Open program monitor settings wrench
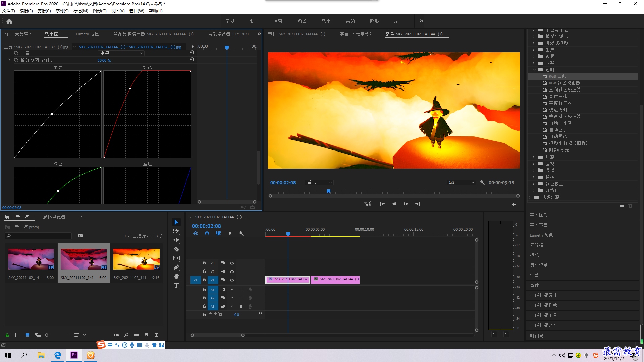Image resolution: width=644 pixels, height=362 pixels. [x=482, y=182]
